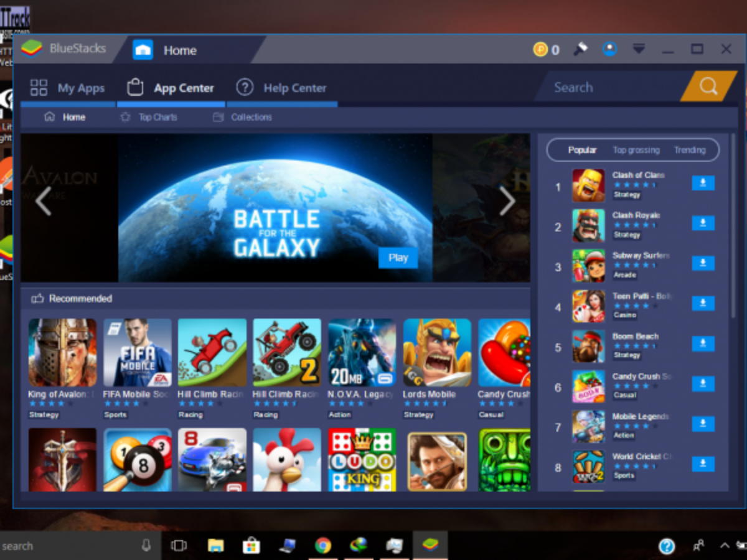
Task: Download Subway Surfers
Action: pyautogui.click(x=703, y=263)
